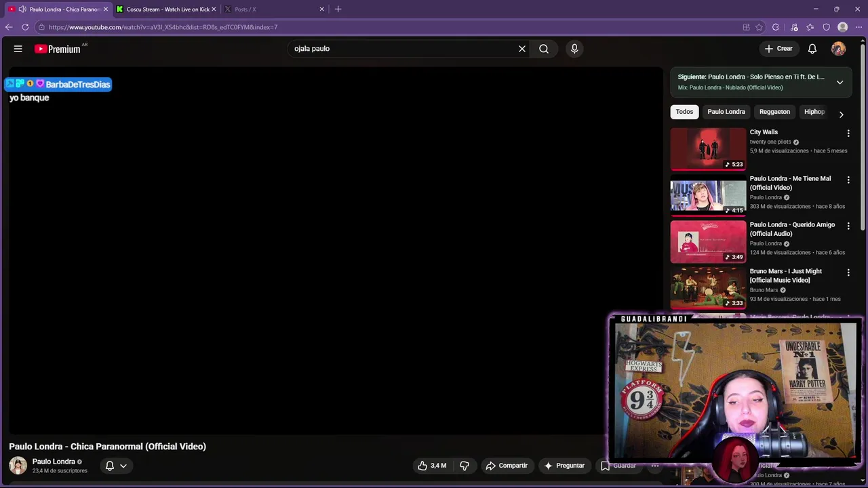Click the video title Chica Paranormal text
The width and height of the screenshot is (868, 488).
click(107, 447)
